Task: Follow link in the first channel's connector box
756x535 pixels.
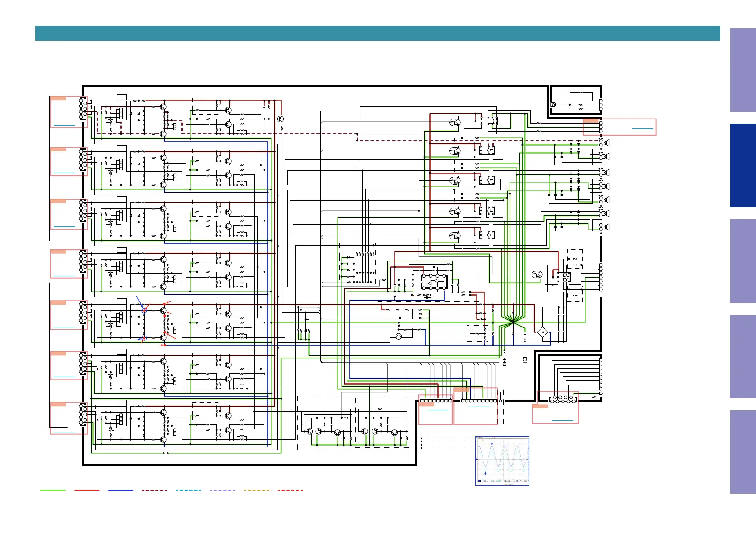Action: click(65, 125)
